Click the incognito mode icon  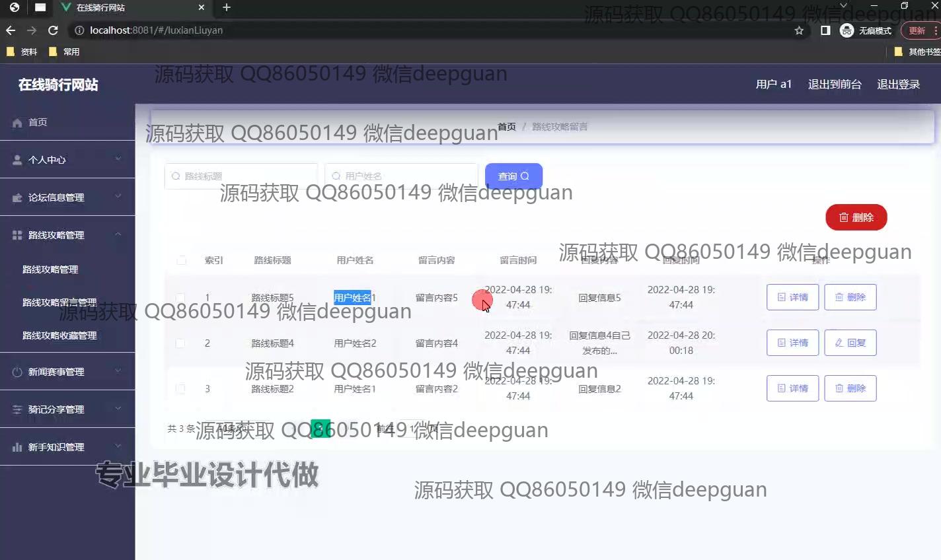(x=847, y=30)
